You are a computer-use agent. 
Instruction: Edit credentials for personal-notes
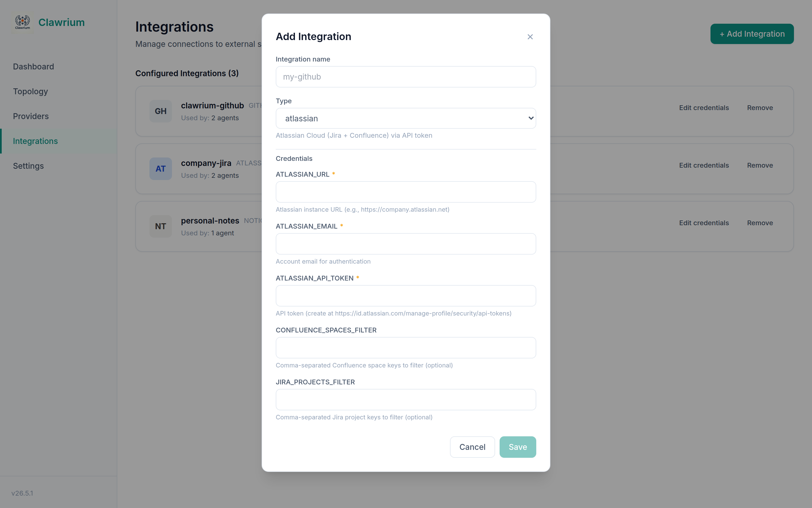pyautogui.click(x=704, y=223)
